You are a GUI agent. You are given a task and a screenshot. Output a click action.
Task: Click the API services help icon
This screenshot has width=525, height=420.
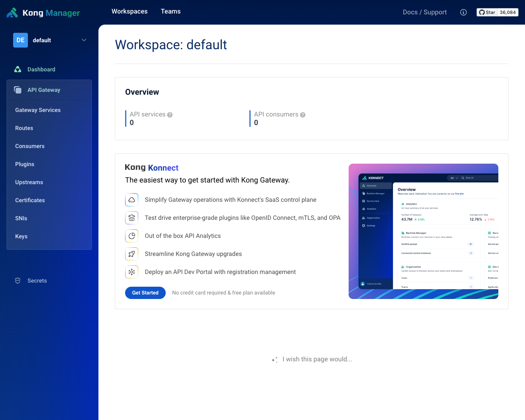(170, 115)
